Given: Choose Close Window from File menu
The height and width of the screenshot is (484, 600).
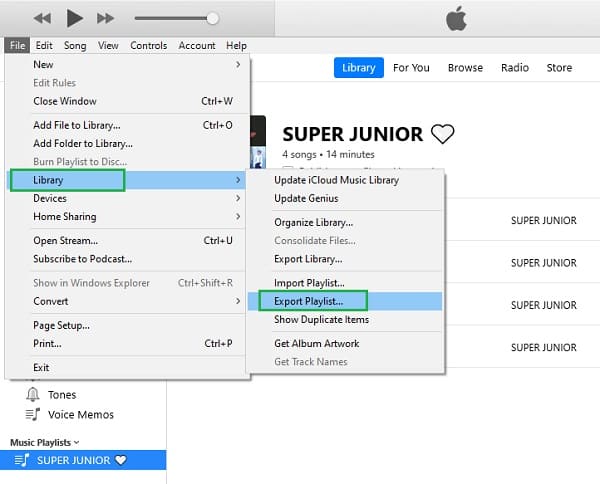Looking at the screenshot, I should point(128,101).
